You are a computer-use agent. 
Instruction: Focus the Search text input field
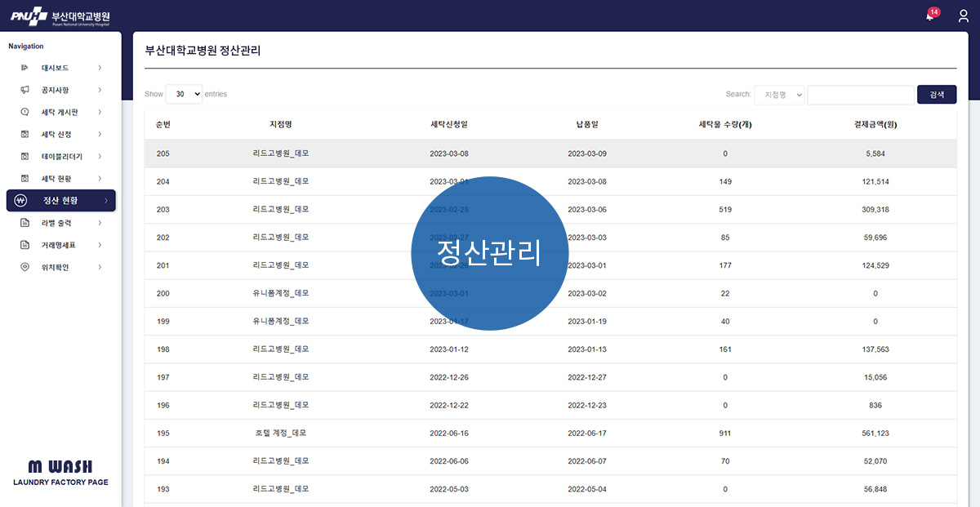pyautogui.click(x=861, y=95)
